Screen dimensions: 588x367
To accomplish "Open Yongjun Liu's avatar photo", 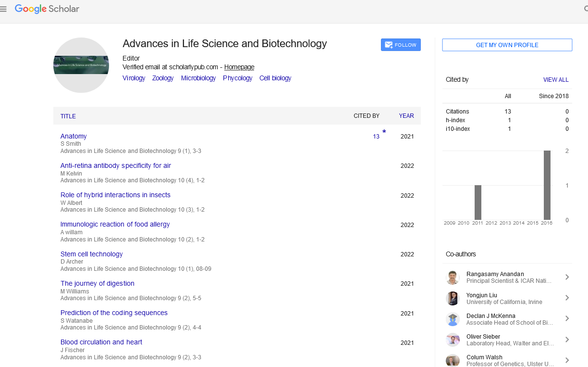I will [x=453, y=298].
